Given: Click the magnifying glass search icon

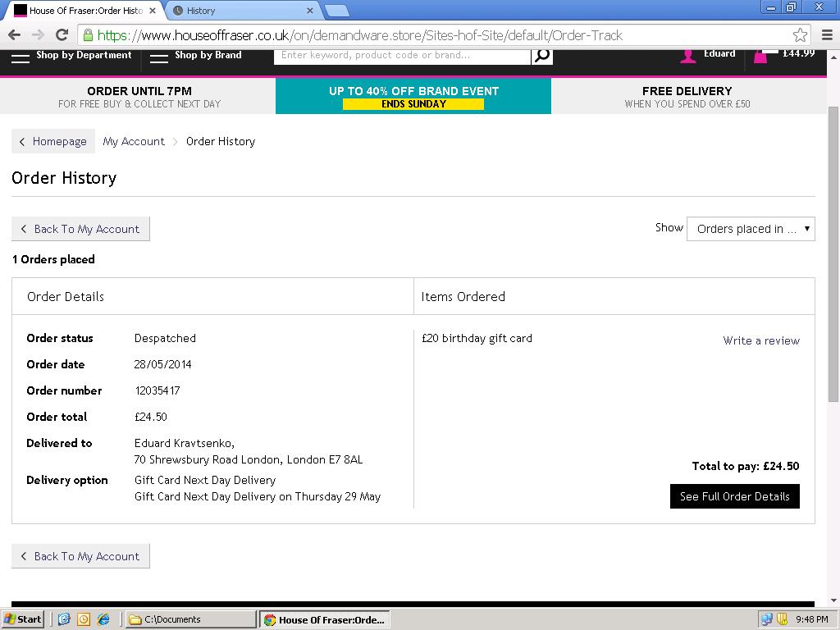Looking at the screenshot, I should pyautogui.click(x=542, y=55).
